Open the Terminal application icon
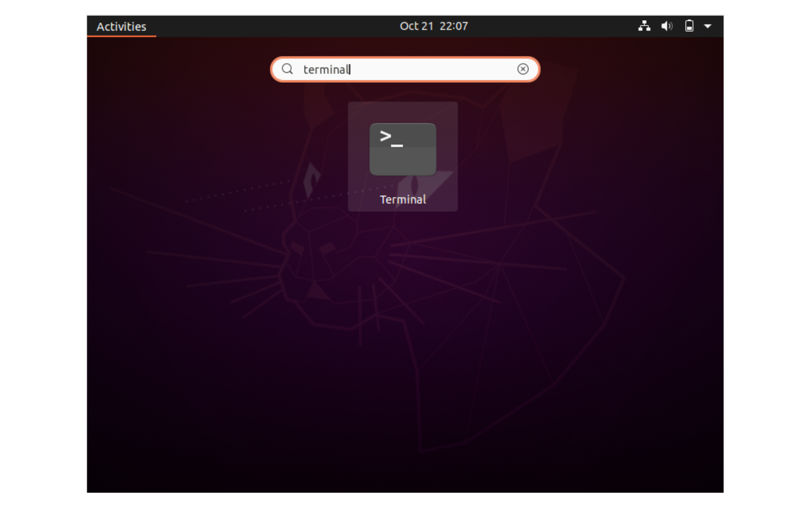 (x=403, y=149)
